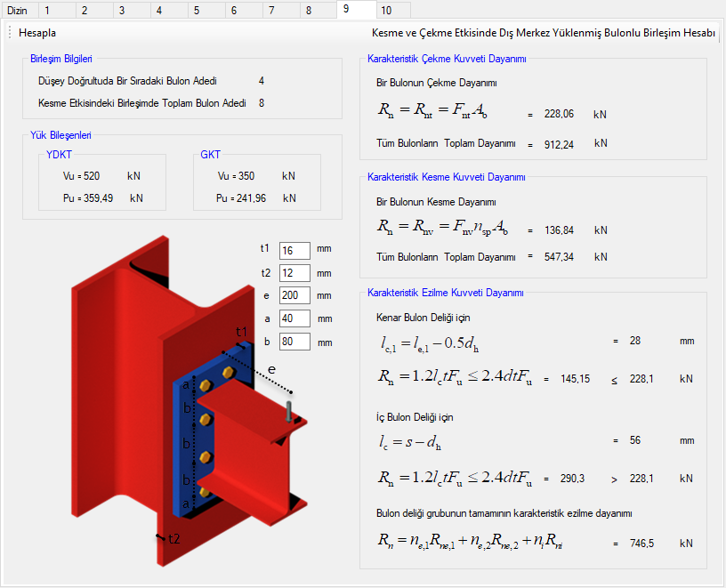Click the t2 thickness input field
The height and width of the screenshot is (588, 726).
(294, 273)
